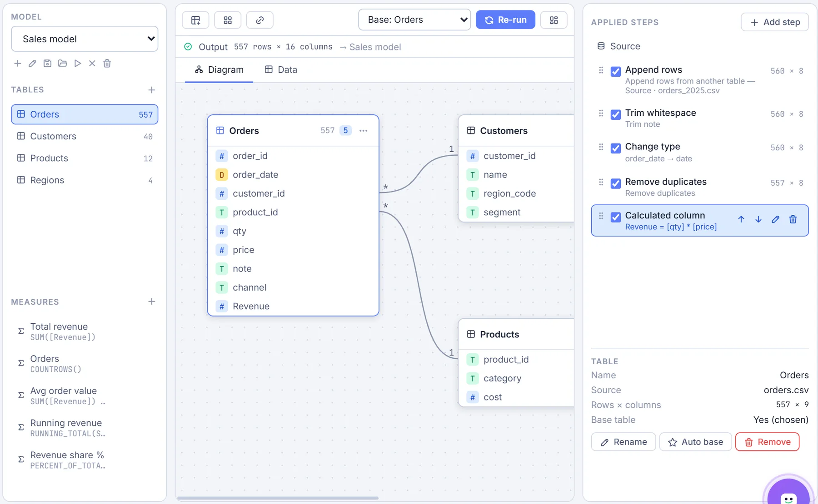
Task: Select the Orders table in sidebar
Action: (85, 114)
